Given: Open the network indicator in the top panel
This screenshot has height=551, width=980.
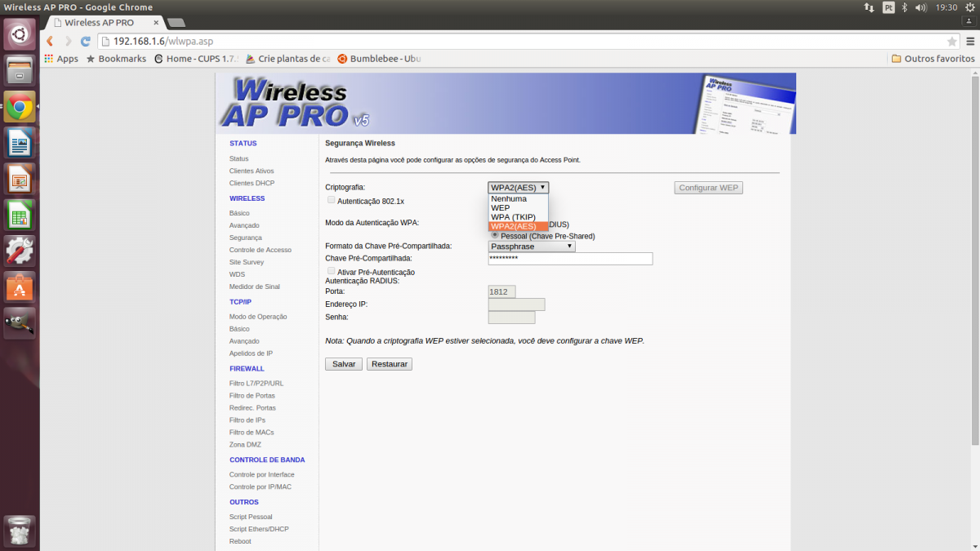Looking at the screenshot, I should 868,7.
